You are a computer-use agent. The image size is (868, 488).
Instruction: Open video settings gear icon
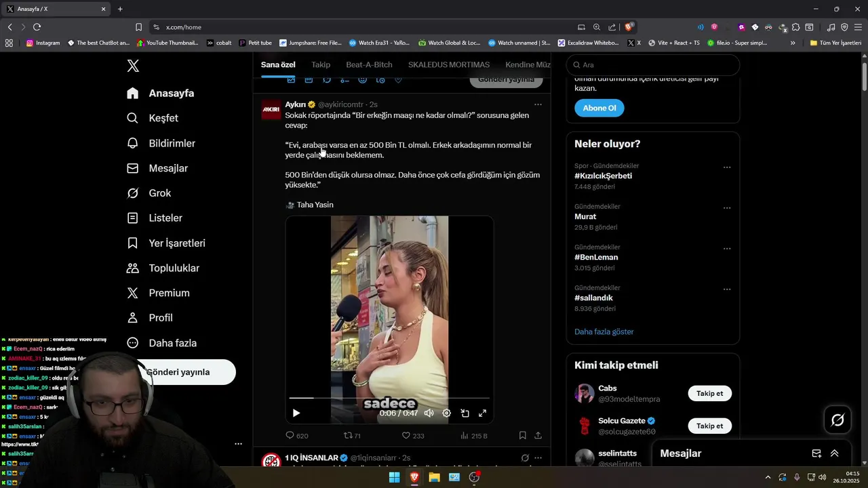click(447, 413)
